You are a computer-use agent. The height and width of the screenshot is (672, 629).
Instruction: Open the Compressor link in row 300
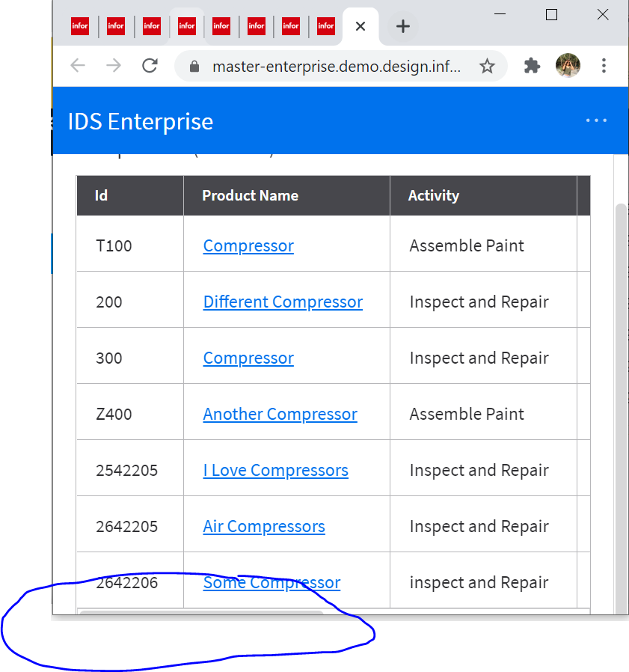(x=248, y=358)
